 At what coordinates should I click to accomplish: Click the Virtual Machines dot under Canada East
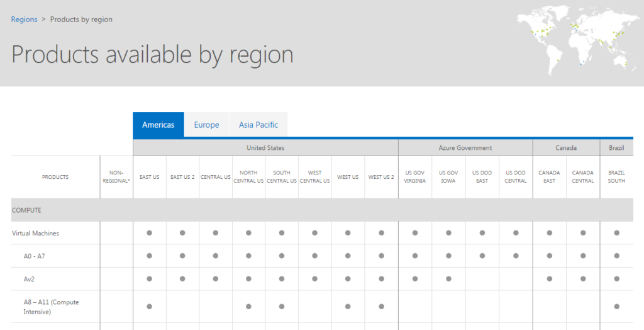[550, 233]
